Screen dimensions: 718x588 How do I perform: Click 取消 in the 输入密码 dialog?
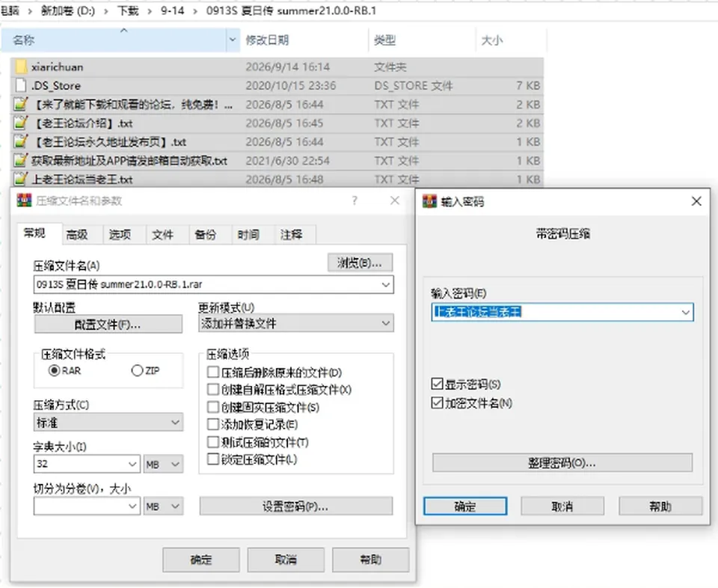[x=562, y=506]
